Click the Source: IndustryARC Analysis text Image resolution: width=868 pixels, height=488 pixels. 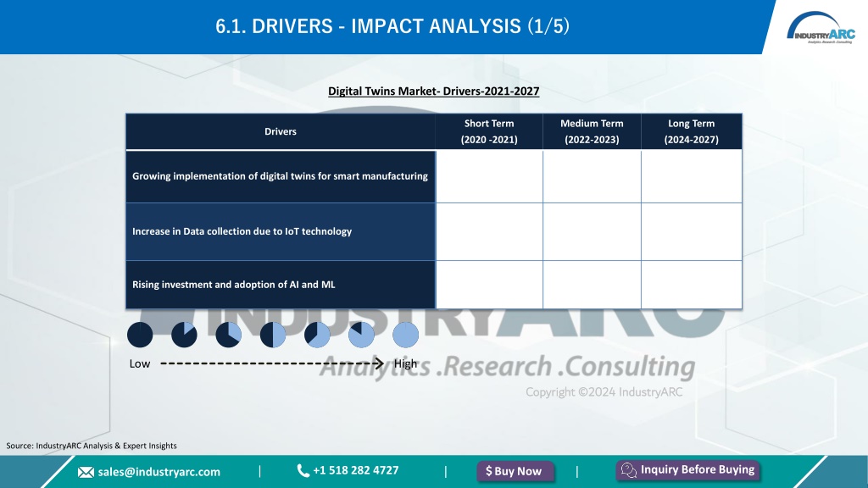point(92,446)
